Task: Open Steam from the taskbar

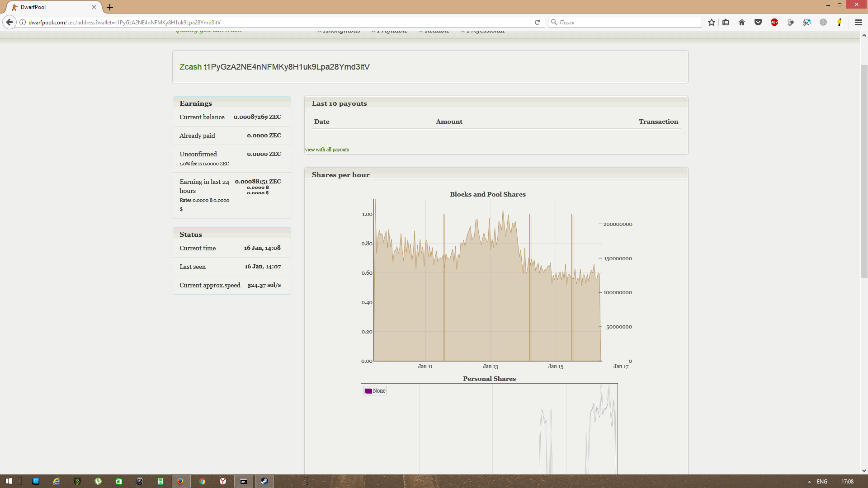Action: pos(264,481)
